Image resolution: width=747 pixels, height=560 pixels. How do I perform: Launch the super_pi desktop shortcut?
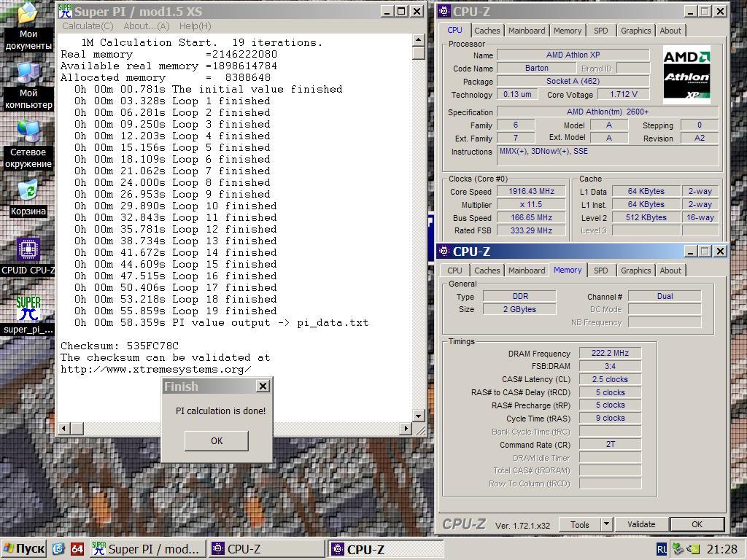click(28, 315)
